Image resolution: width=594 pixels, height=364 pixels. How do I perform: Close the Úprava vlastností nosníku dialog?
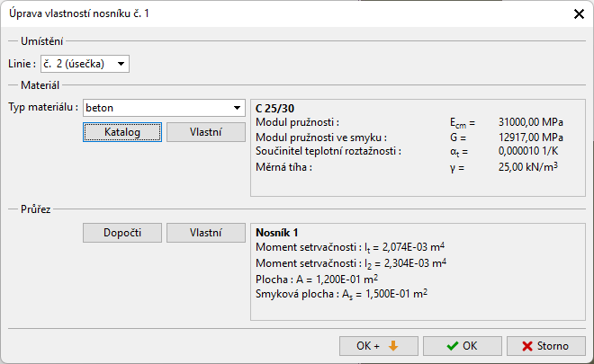(x=577, y=13)
